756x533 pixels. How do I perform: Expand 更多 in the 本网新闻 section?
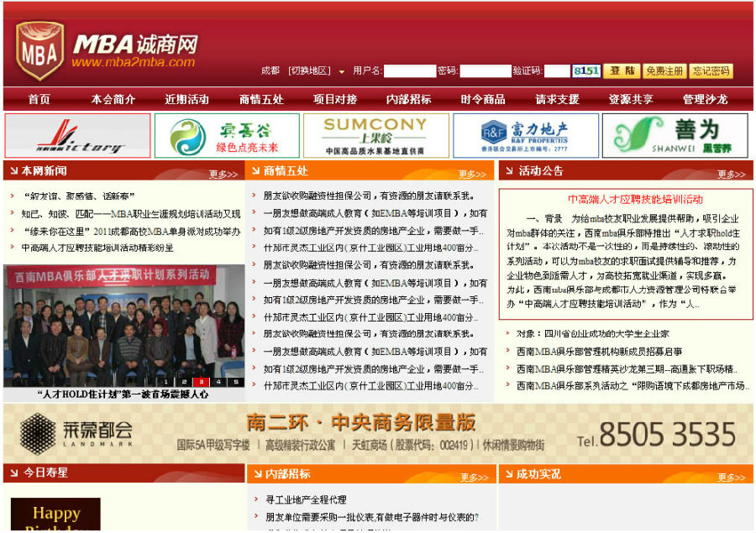point(223,175)
